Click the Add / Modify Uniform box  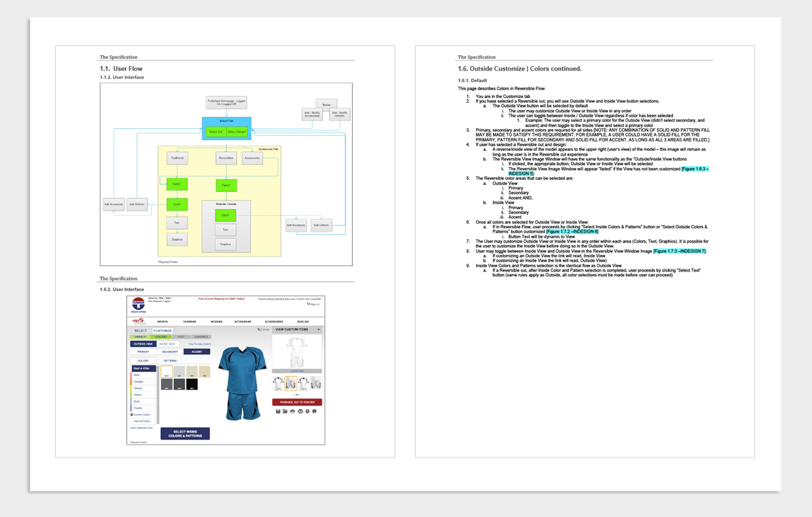pyautogui.click(x=340, y=114)
